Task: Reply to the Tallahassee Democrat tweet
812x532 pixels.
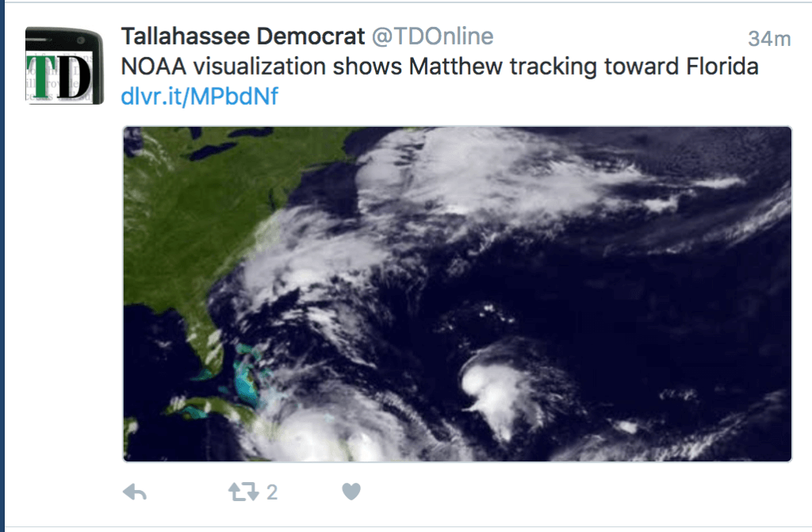Action: pyautogui.click(x=135, y=492)
